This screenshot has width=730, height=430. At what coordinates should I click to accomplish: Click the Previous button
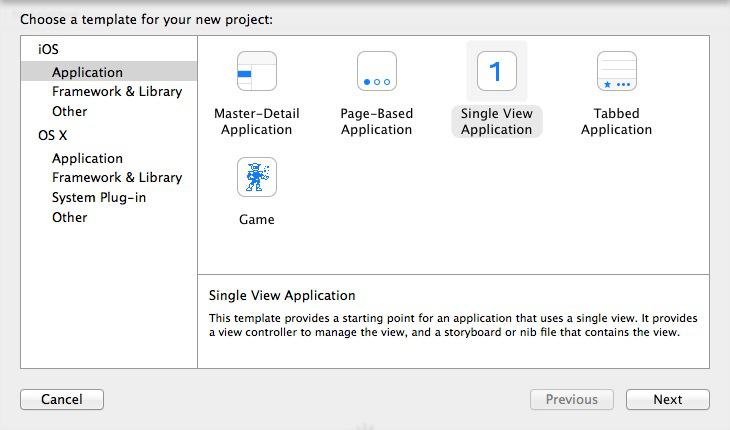(572, 399)
